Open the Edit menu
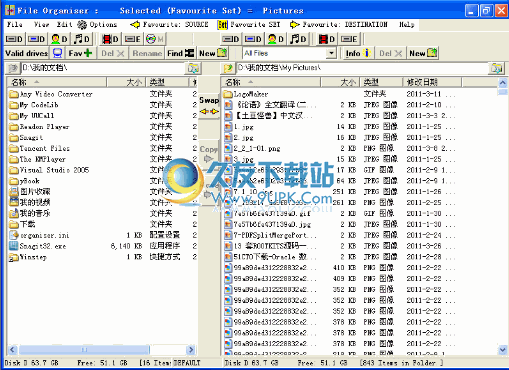 pyautogui.click(x=64, y=24)
